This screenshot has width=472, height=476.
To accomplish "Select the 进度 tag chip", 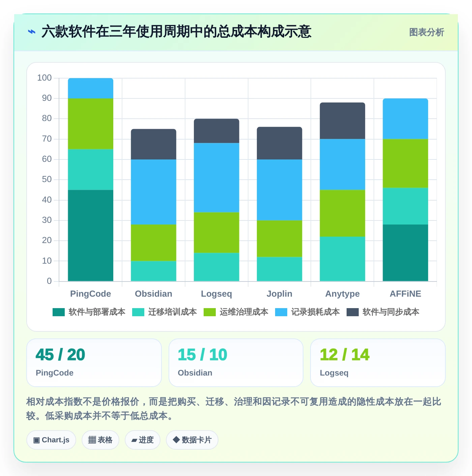I will pos(143,440).
